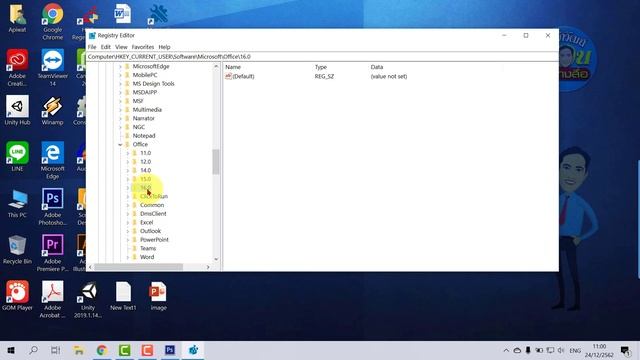Viewport: 640px width, 360px height.
Task: Open Adobe Photoshop desktop shortcut
Action: coord(53,207)
